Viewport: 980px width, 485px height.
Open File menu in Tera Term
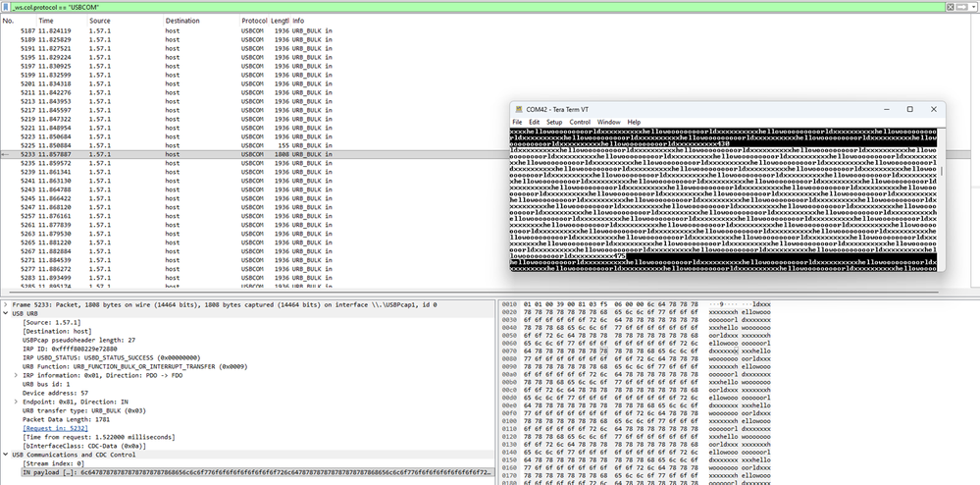pyautogui.click(x=517, y=122)
